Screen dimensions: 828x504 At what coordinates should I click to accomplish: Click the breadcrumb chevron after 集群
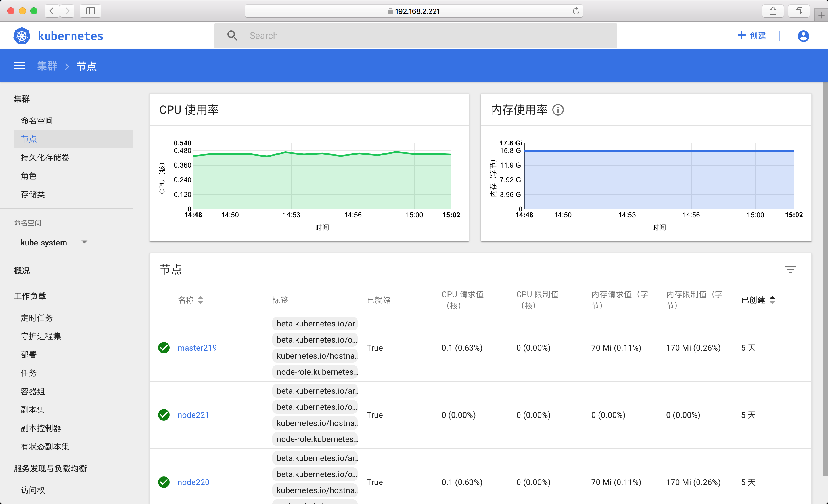point(67,66)
